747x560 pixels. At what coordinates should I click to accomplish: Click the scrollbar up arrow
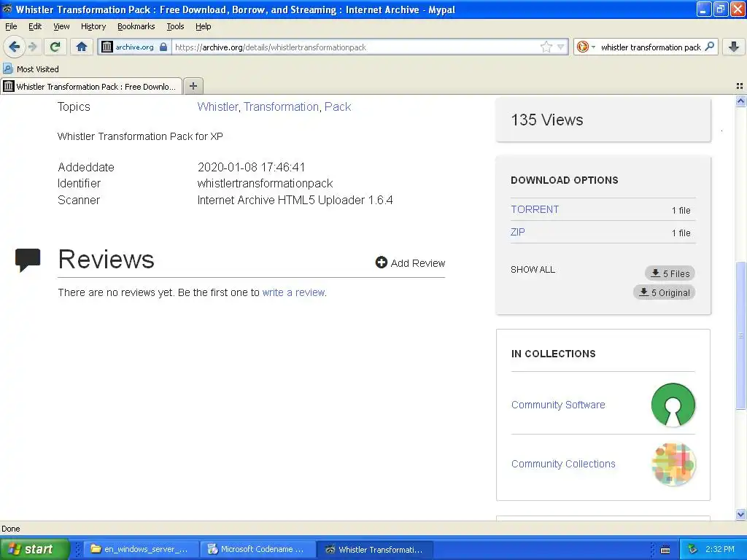click(x=740, y=101)
